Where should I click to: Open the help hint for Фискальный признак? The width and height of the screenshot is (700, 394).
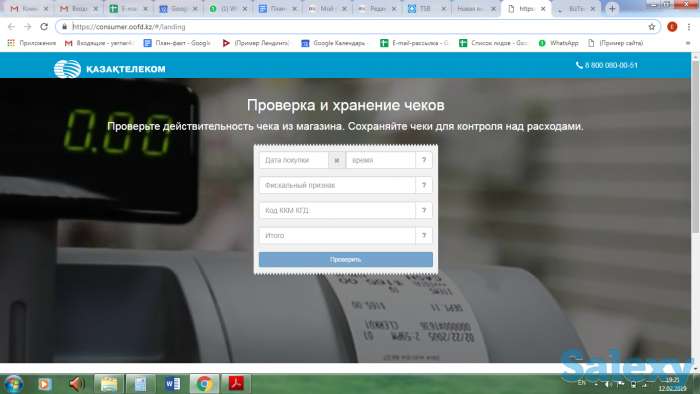tap(424, 185)
